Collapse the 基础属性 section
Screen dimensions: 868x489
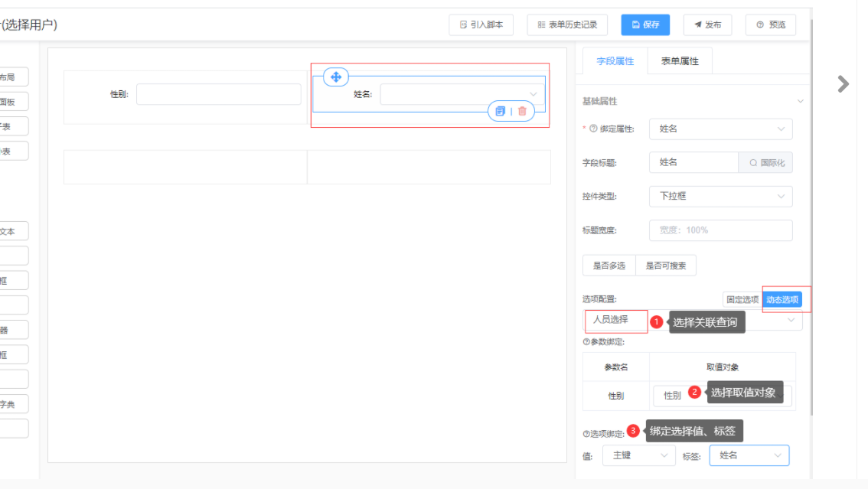pyautogui.click(x=800, y=101)
